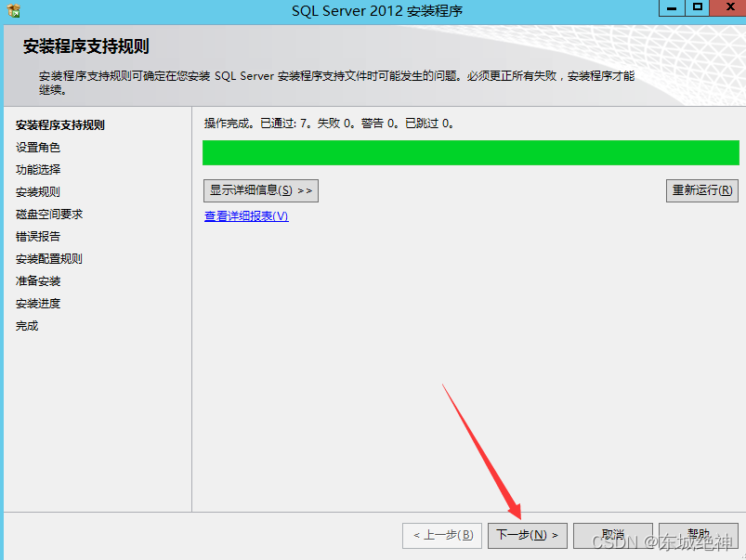746x560 pixels.
Task: Select the 准备安装 step in sidebar
Action: (x=37, y=281)
